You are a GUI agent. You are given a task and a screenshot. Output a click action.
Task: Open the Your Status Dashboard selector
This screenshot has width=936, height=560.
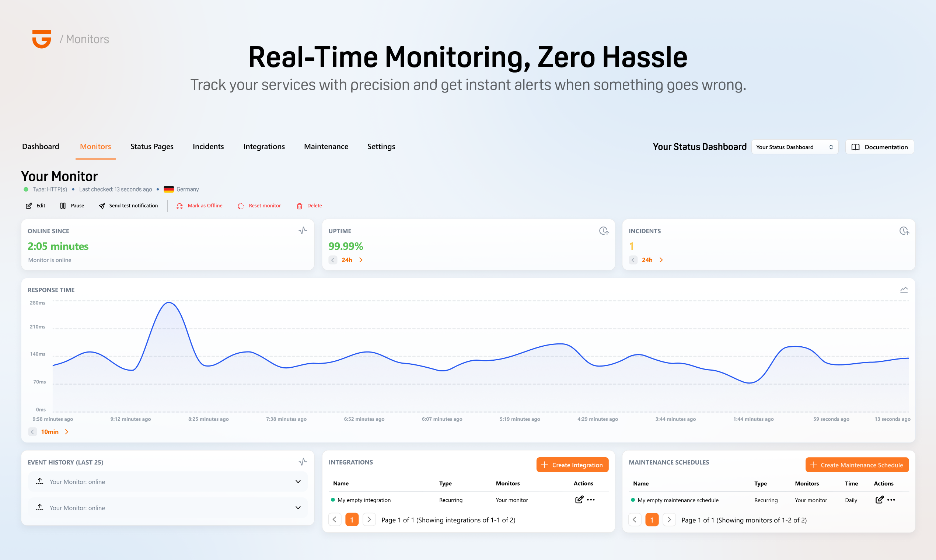794,147
